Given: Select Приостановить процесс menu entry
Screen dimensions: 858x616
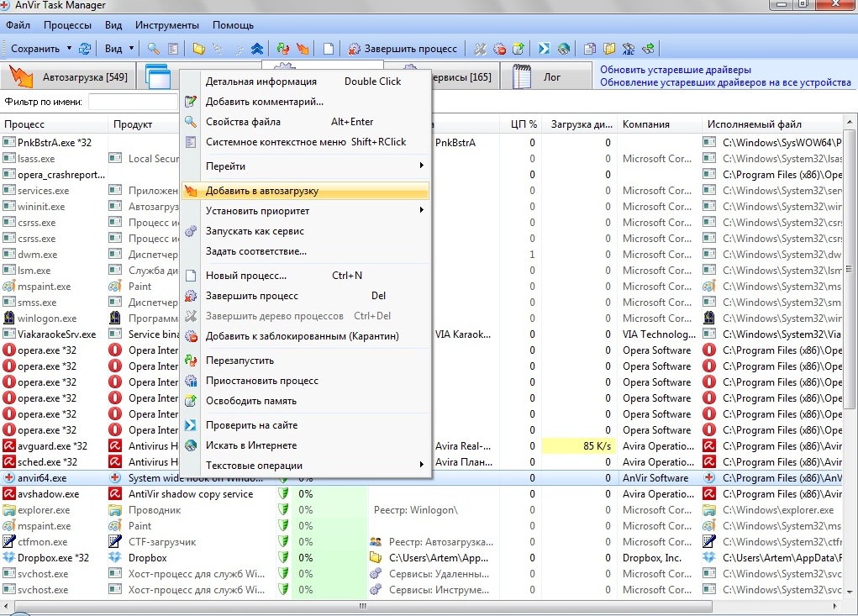Looking at the screenshot, I should tap(305, 381).
